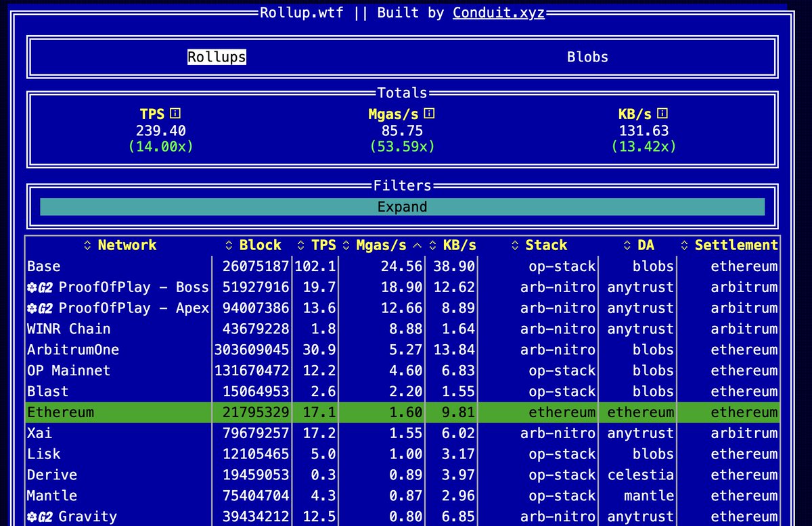The width and height of the screenshot is (812, 526).
Task: Switch to the Blobs tab
Action: pos(587,57)
